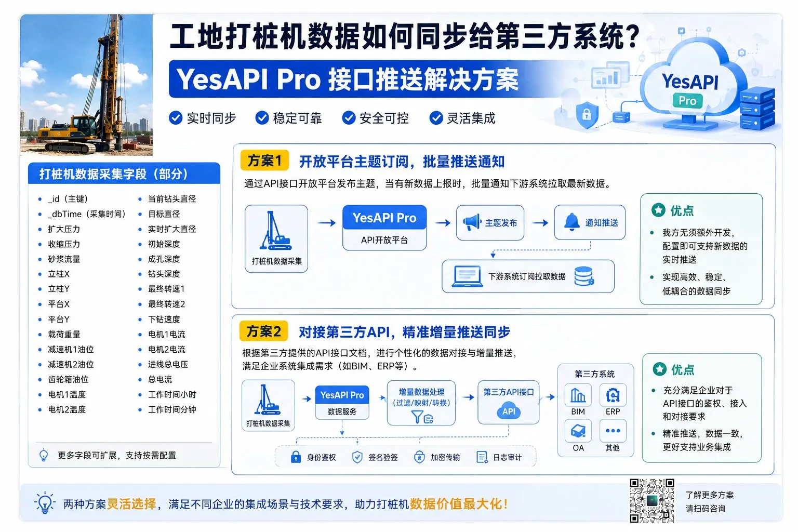The width and height of the screenshot is (798, 532).
Task: Click the 稳定可靠 checkmark icon
Action: coord(262,118)
